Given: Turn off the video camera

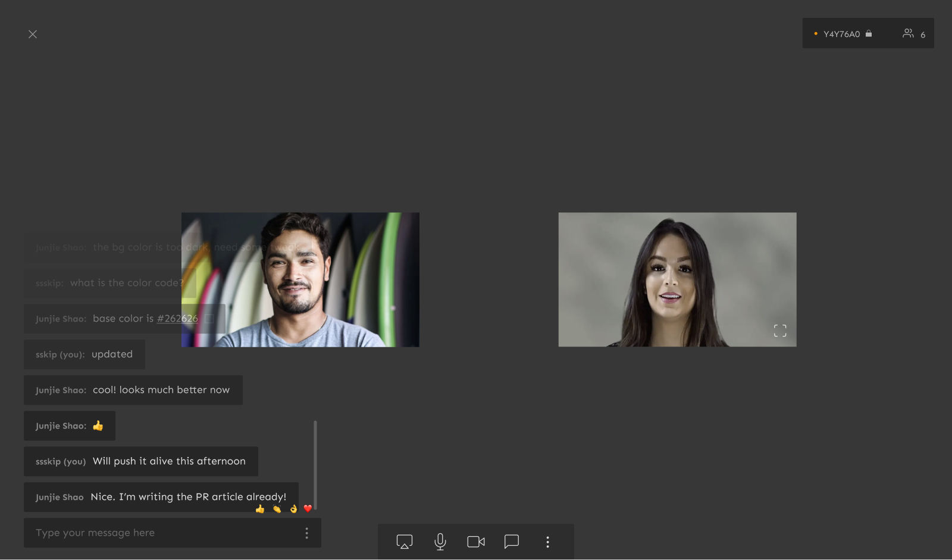Looking at the screenshot, I should [x=476, y=542].
